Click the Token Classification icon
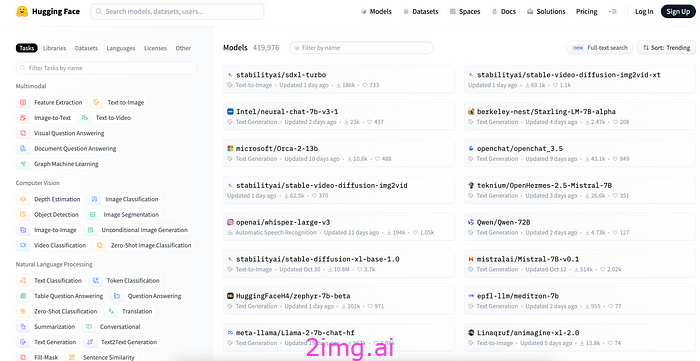The height and width of the screenshot is (361, 700). [x=95, y=281]
